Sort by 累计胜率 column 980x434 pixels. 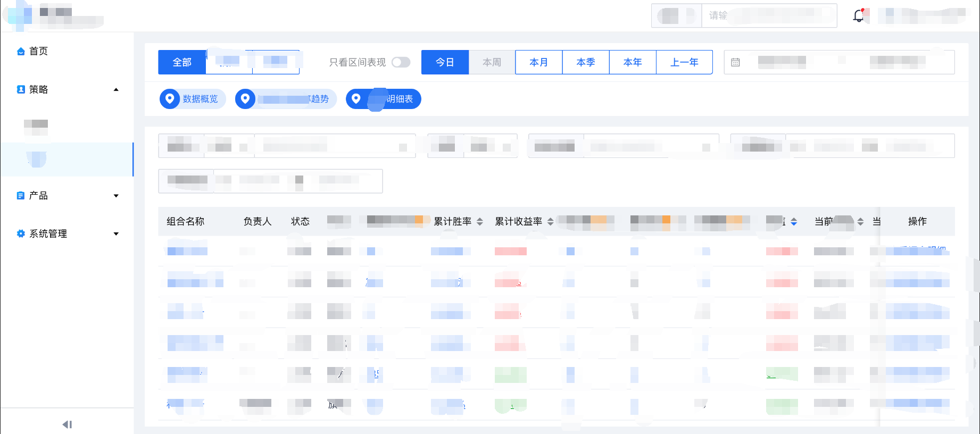[x=480, y=221]
